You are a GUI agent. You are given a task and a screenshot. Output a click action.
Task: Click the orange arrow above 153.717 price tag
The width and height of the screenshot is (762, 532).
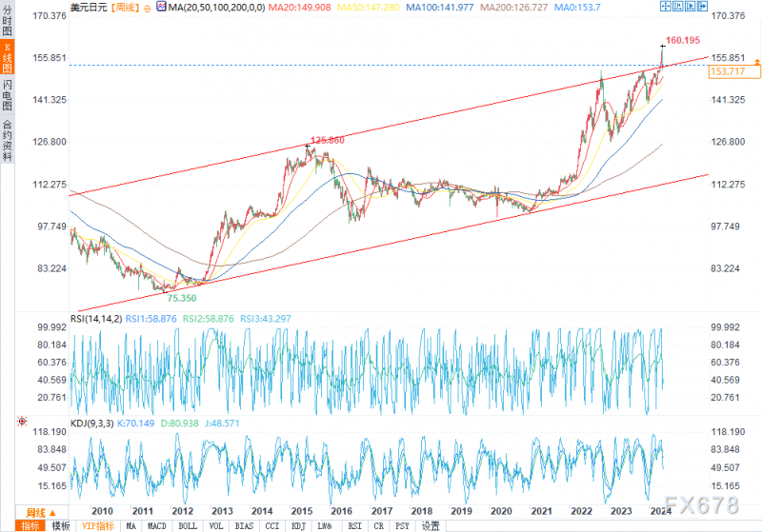coord(757,62)
